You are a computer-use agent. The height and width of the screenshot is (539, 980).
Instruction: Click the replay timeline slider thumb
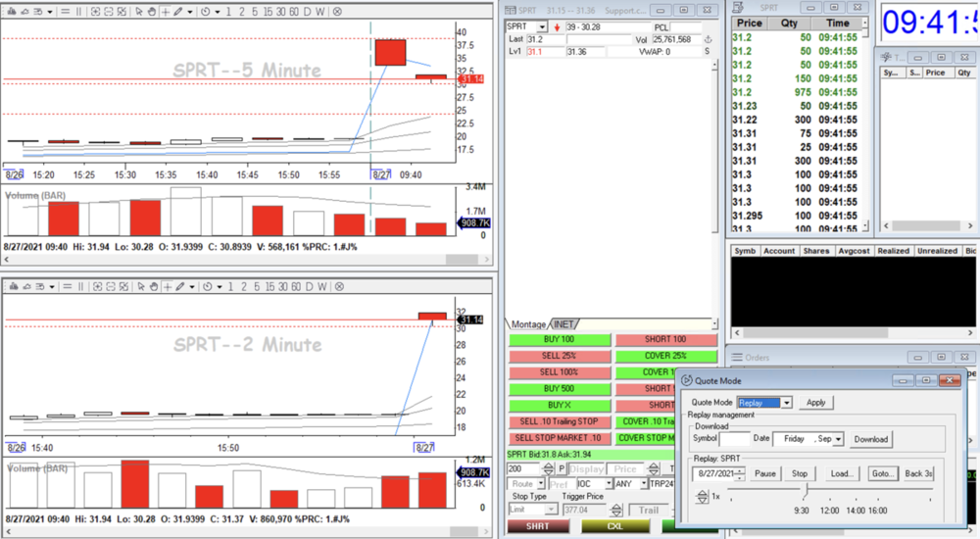point(807,491)
